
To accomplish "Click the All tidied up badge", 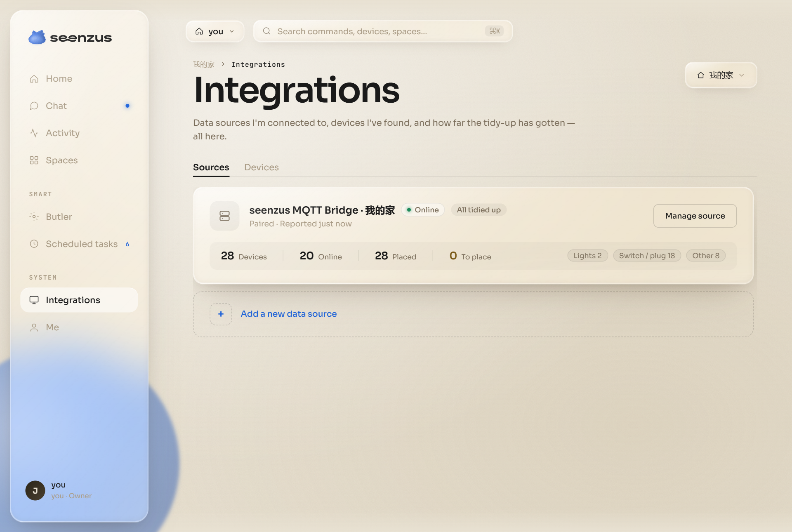I will 478,210.
